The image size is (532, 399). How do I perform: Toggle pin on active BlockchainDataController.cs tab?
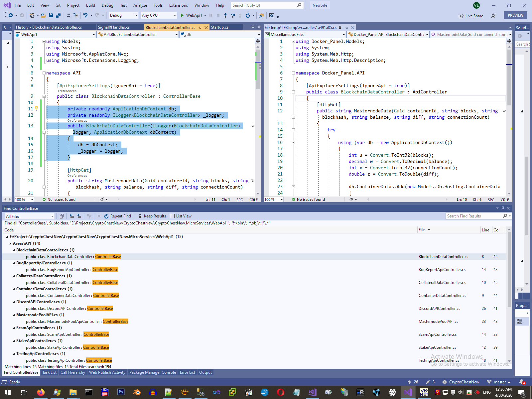pos(200,28)
